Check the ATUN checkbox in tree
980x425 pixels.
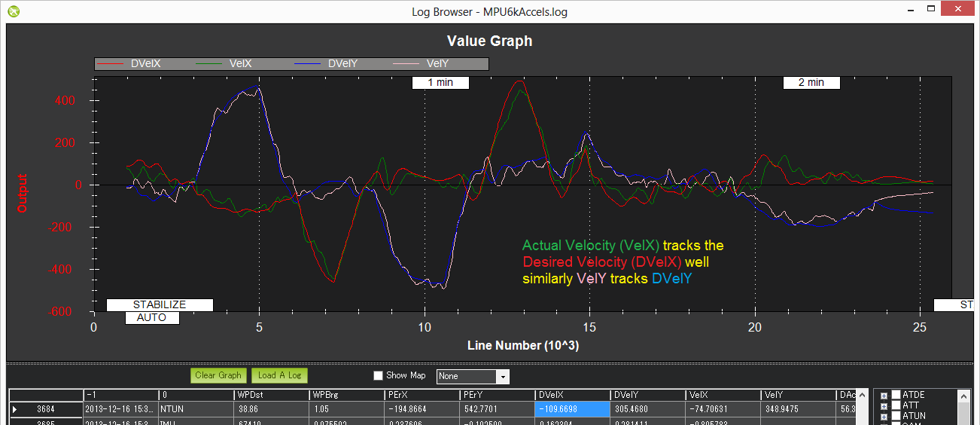896,416
